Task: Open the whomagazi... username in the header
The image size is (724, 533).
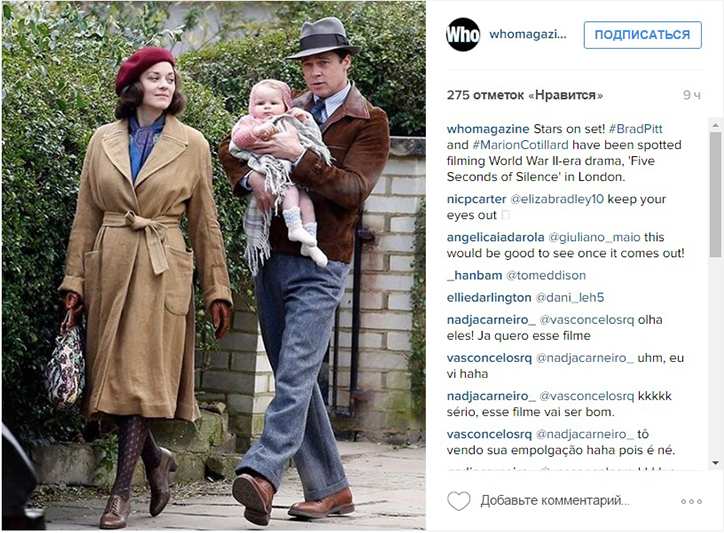Action: coord(528,34)
